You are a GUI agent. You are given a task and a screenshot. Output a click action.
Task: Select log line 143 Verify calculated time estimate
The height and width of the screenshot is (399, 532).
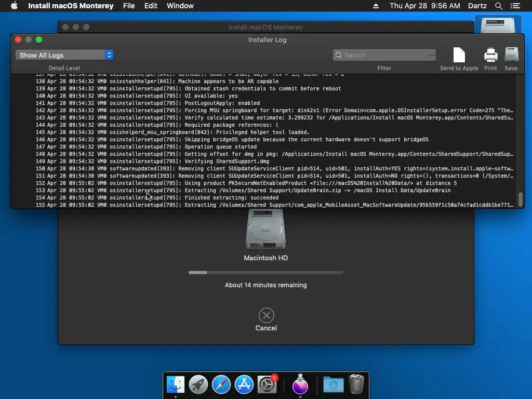264,118
